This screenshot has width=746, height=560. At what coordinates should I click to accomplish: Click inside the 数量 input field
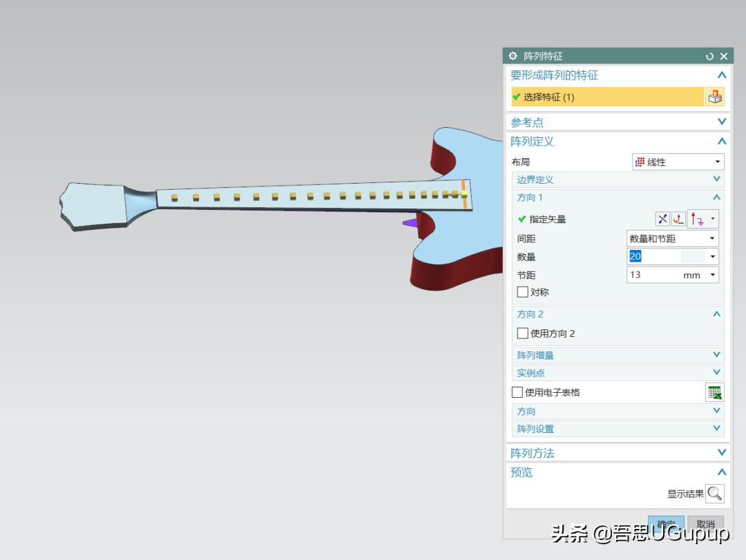663,255
